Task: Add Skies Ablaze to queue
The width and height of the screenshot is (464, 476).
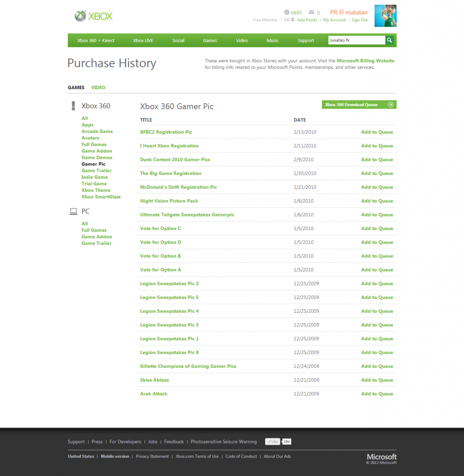Action: pyautogui.click(x=377, y=380)
